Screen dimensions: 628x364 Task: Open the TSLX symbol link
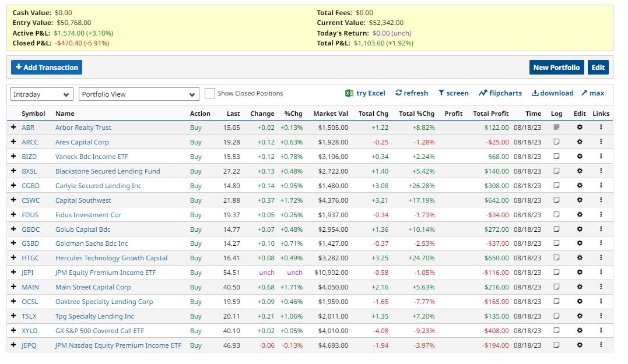click(x=29, y=316)
